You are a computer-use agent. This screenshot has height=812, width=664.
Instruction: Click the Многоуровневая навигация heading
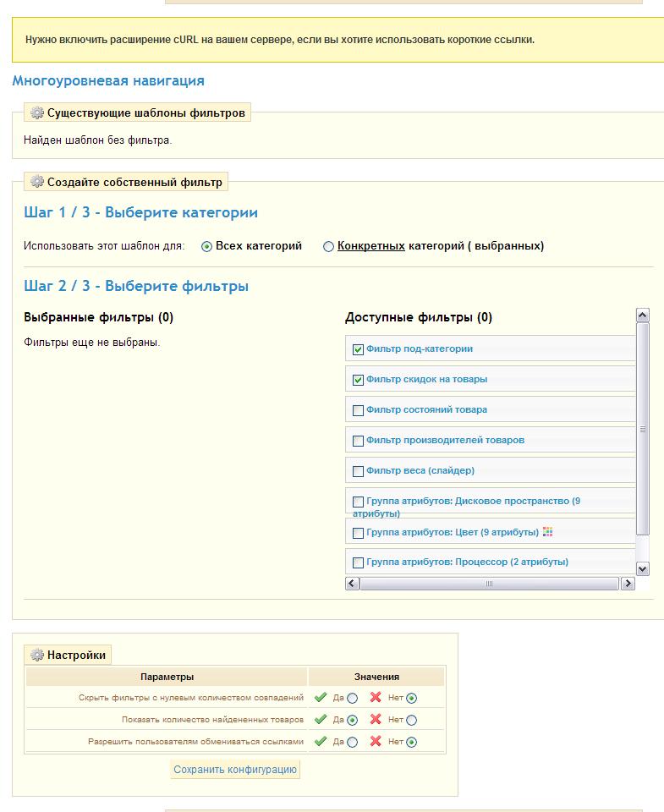pos(108,81)
